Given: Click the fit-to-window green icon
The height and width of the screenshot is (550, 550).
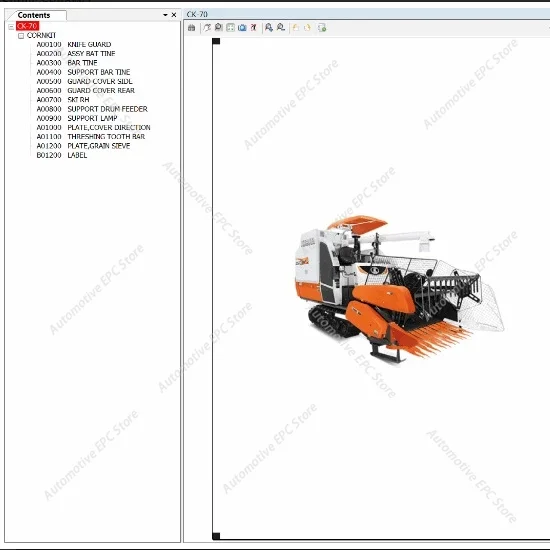Looking at the screenshot, I should (230, 28).
